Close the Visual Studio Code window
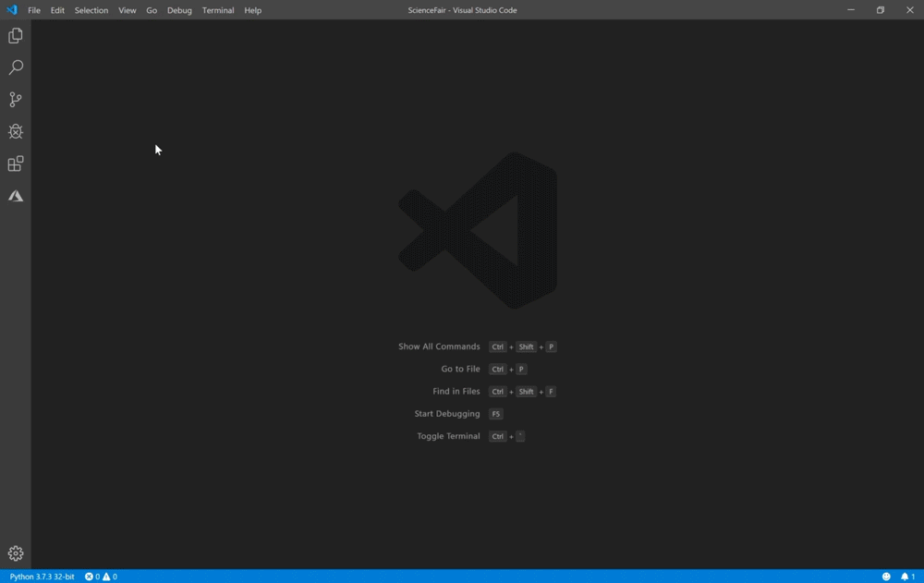 pyautogui.click(x=910, y=10)
